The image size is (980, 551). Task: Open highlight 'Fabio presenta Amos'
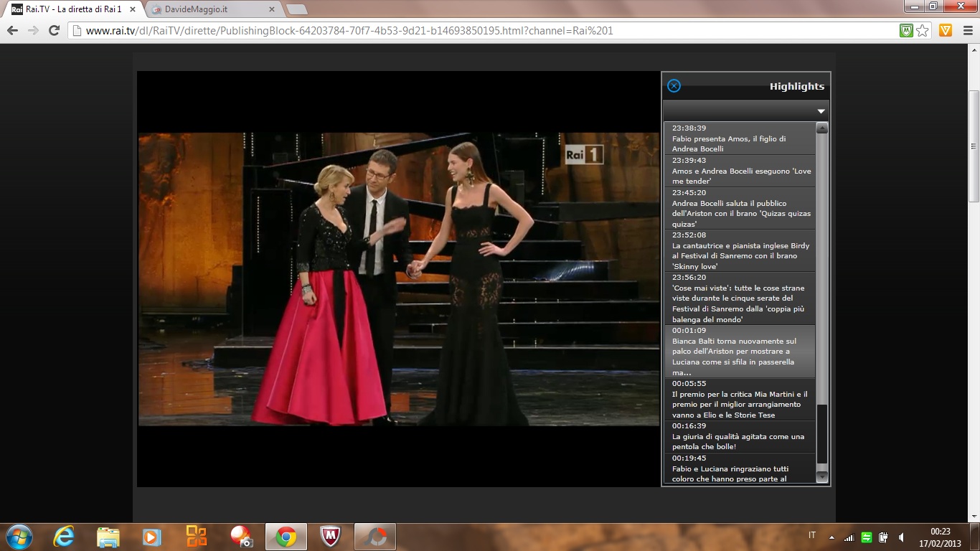pos(739,138)
